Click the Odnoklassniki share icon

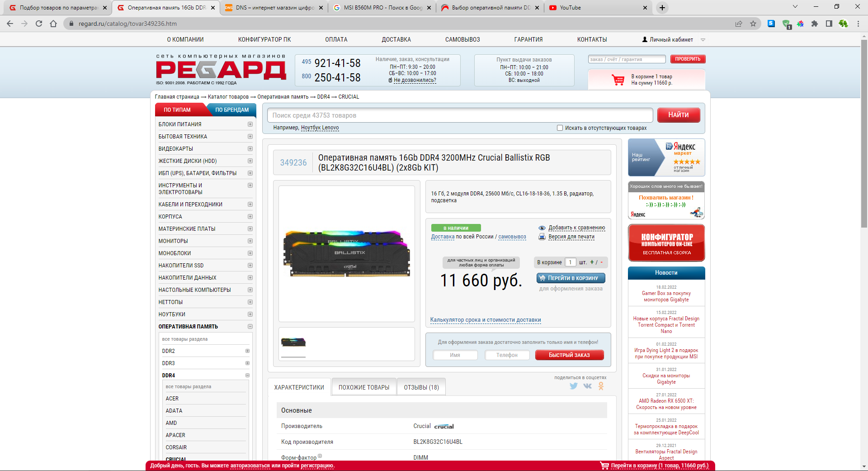(x=601, y=386)
